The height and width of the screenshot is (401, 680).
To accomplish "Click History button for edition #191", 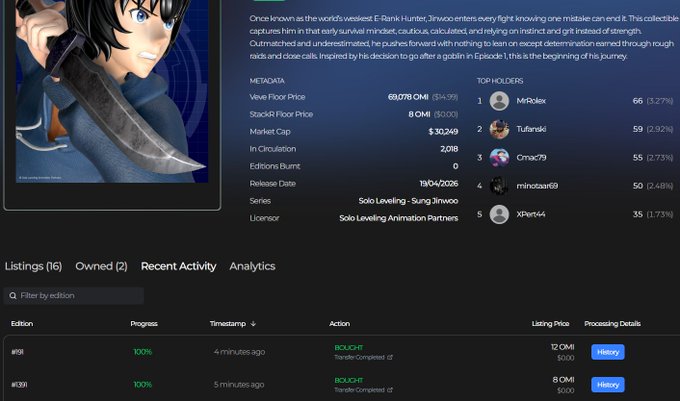I will pyautogui.click(x=608, y=352).
